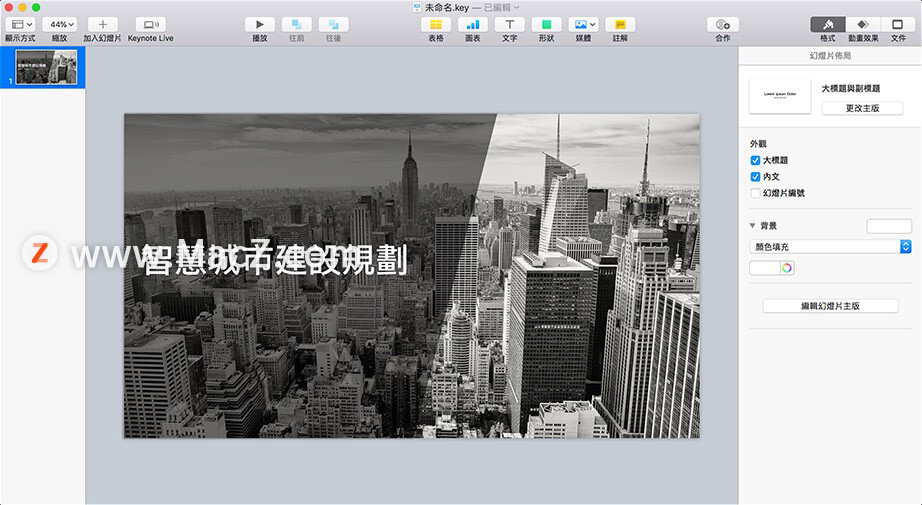Open the 顏色填充 fill type dropdown
Viewport: 922px width, 505px height.
pos(830,247)
